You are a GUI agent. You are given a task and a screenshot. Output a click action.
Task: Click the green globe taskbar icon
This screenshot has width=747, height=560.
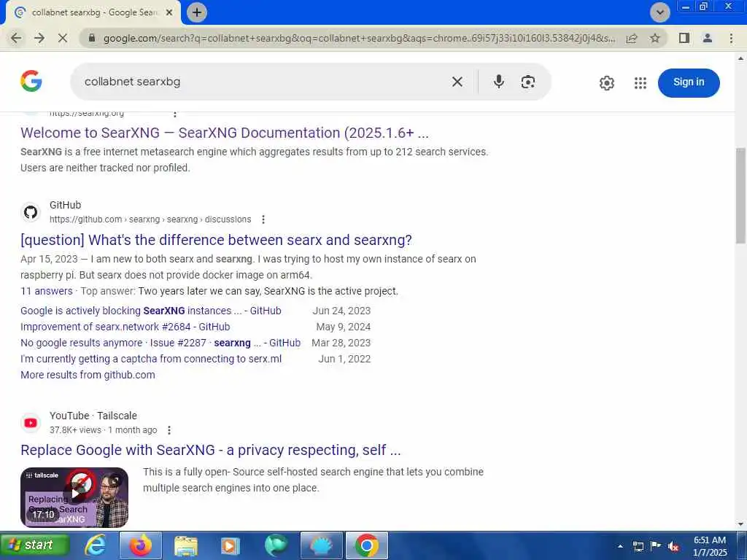coord(275,545)
